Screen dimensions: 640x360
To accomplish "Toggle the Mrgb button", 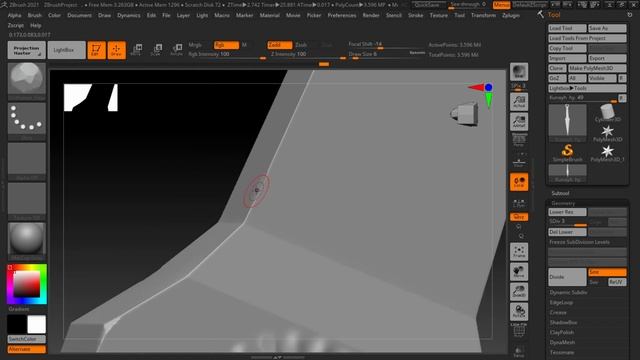I will pyautogui.click(x=195, y=45).
